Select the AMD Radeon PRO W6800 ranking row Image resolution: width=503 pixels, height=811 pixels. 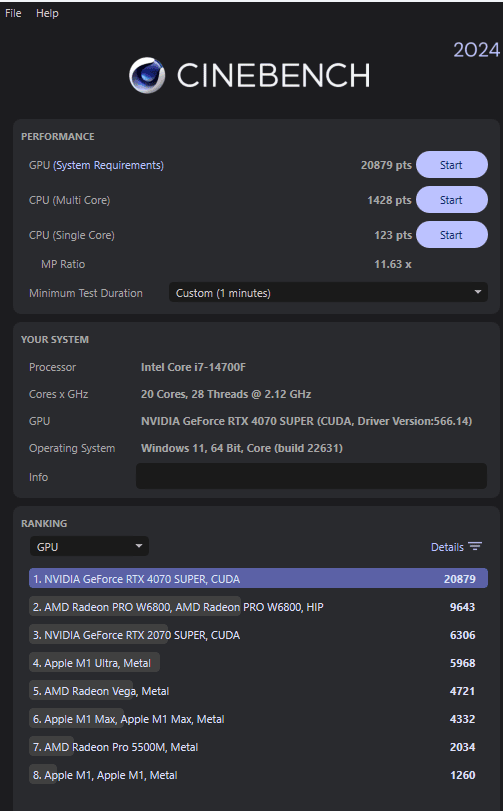click(258, 607)
